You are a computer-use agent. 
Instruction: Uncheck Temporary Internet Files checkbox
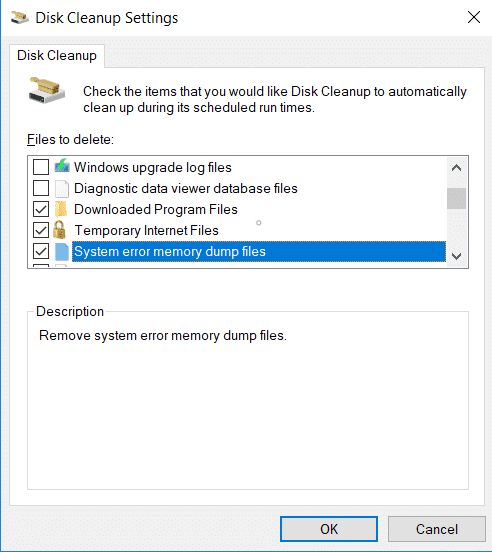tap(41, 230)
